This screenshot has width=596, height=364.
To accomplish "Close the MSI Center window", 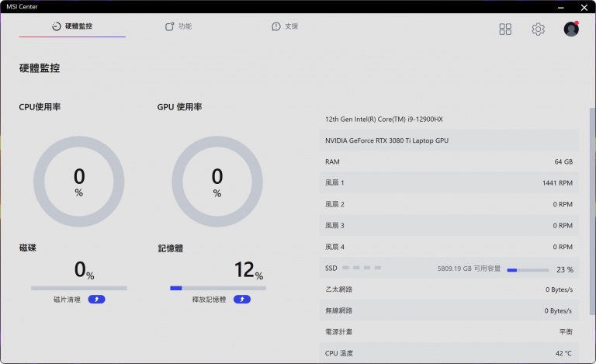I will 584,7.
